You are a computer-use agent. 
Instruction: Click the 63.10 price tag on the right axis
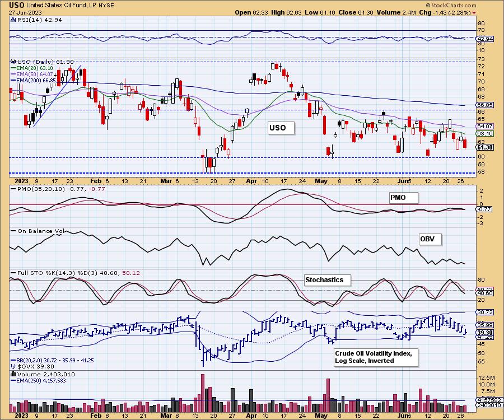click(x=485, y=133)
